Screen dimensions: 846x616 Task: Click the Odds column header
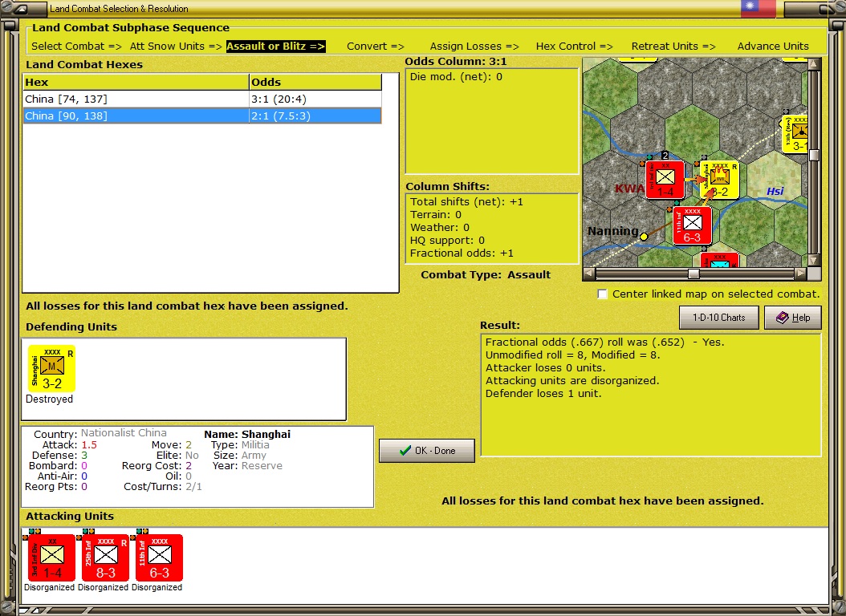pyautogui.click(x=315, y=82)
